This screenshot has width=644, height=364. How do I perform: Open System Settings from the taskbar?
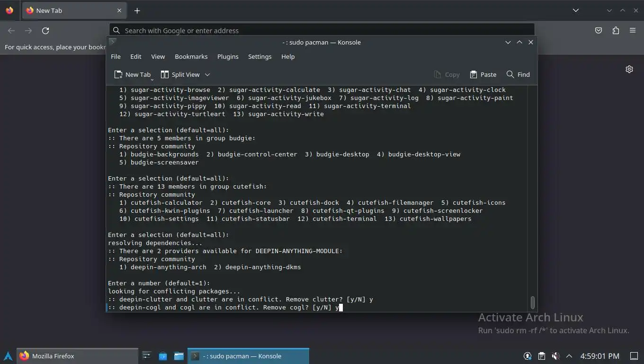147,356
